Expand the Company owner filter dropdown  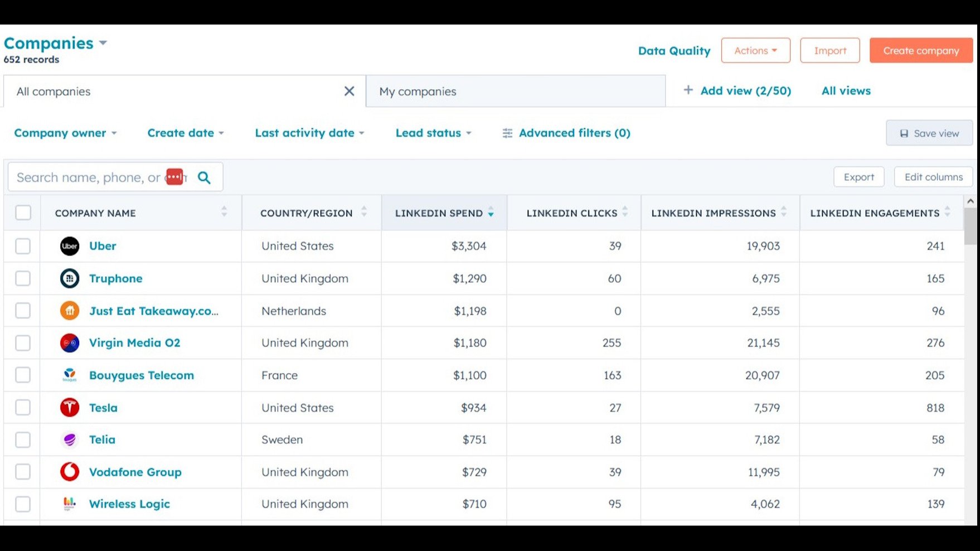[x=65, y=133]
